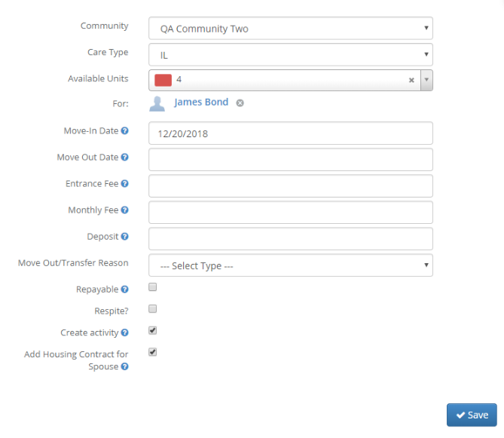
Task: Focus the Deposit input field
Action: [291, 239]
